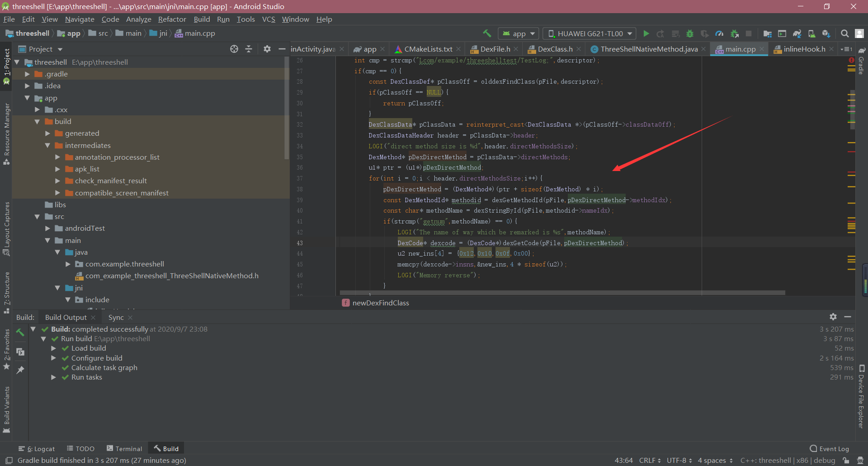This screenshot has height=466, width=868.
Task: Select com_example_threeshell_ThreeShellNativeMethod.h file in tree
Action: 172,276
